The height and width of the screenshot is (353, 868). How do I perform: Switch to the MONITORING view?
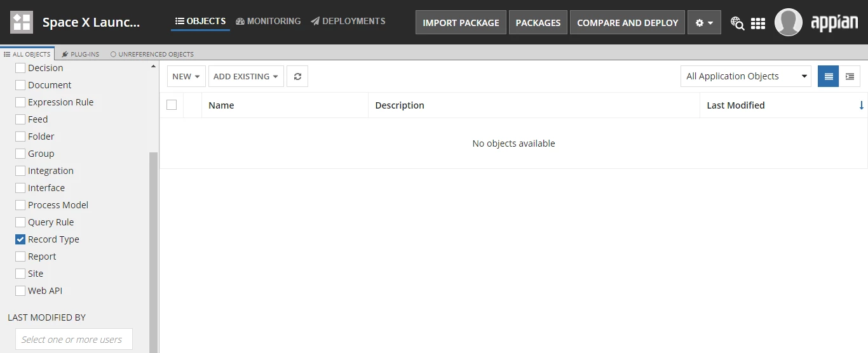268,21
